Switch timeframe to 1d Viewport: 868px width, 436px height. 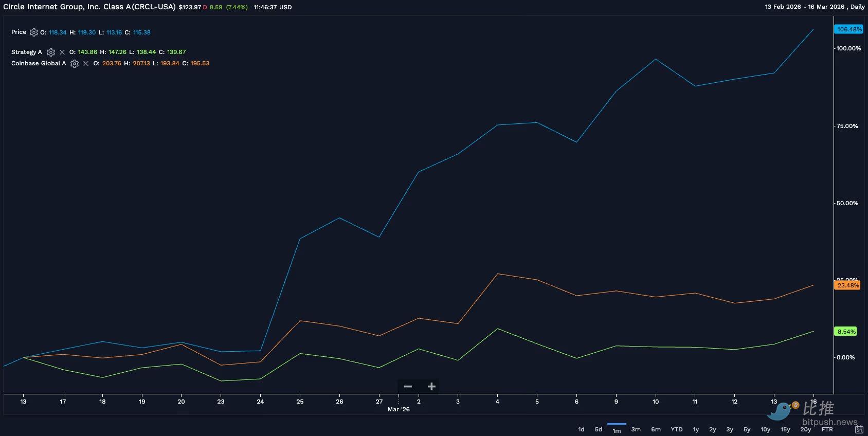point(581,429)
